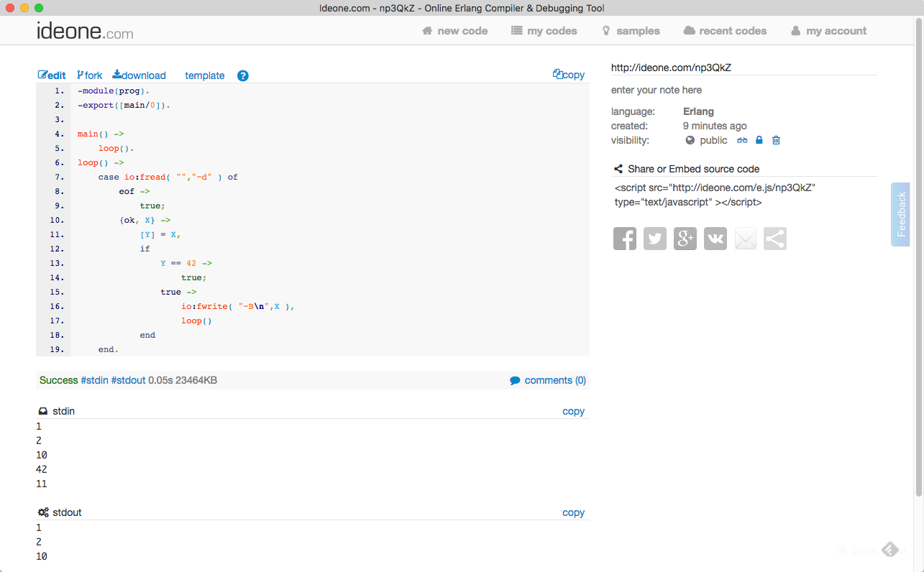Image resolution: width=924 pixels, height=572 pixels.
Task: Fork this Erlang code
Action: tap(90, 75)
